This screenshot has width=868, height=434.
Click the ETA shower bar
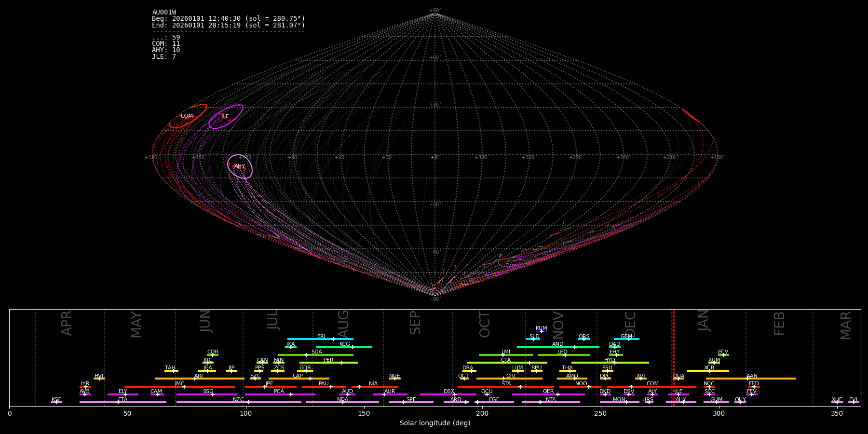pyautogui.click(x=123, y=402)
